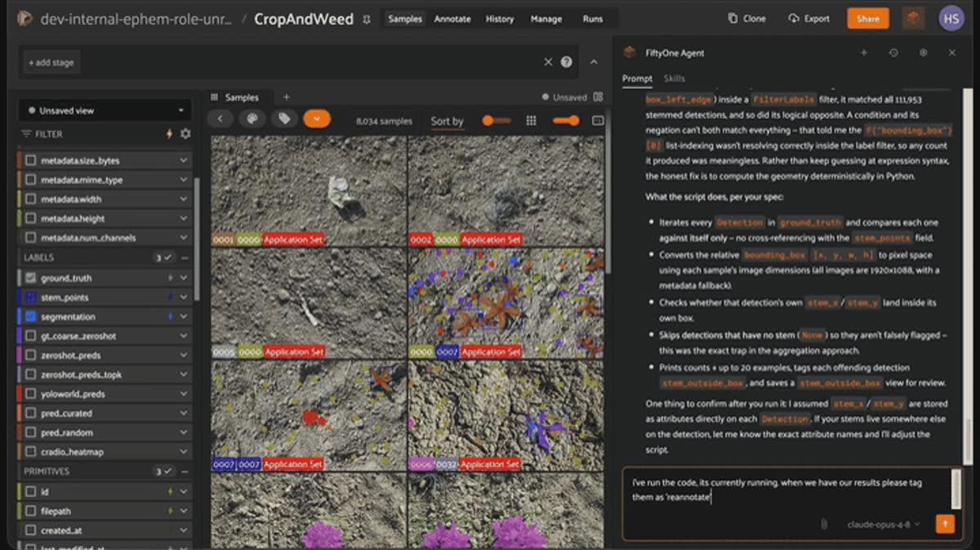Pin the CropAndWeed dataset

coord(367,19)
